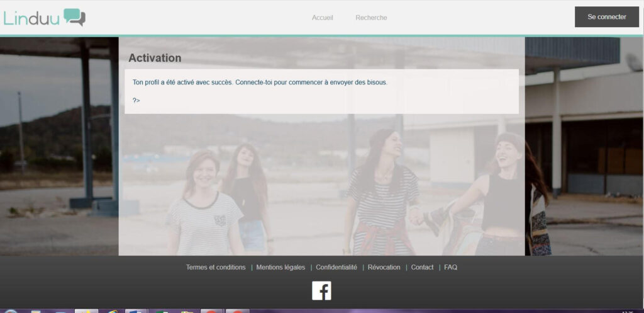The image size is (644, 313).
Task: Click the woman in striped t-shirt photo
Action: click(203, 208)
